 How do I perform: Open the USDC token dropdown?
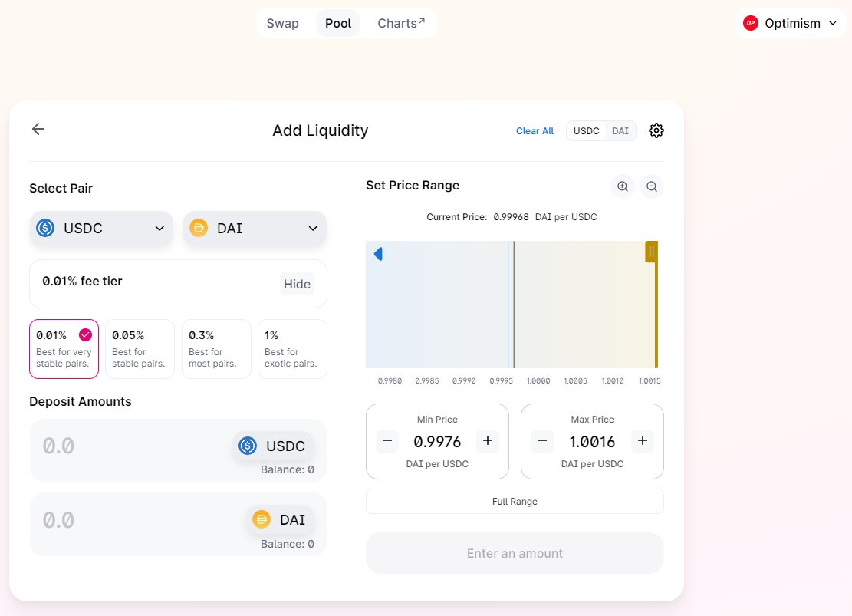(101, 229)
